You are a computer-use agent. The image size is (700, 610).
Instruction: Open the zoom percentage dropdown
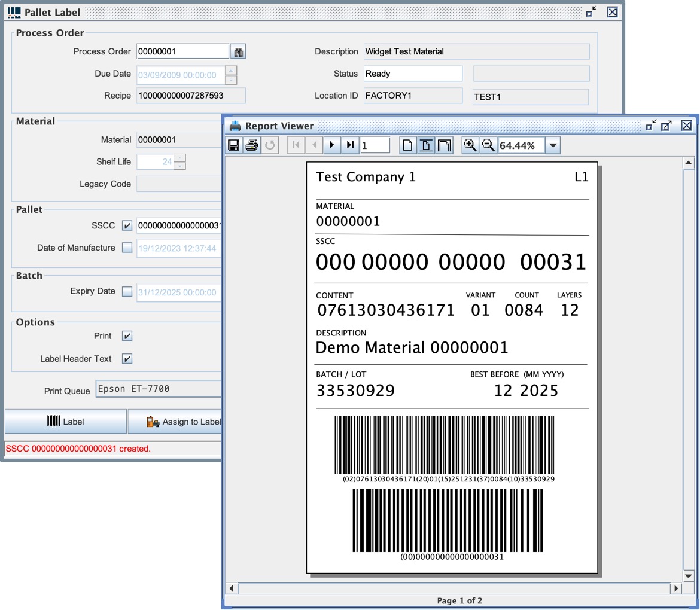(553, 145)
